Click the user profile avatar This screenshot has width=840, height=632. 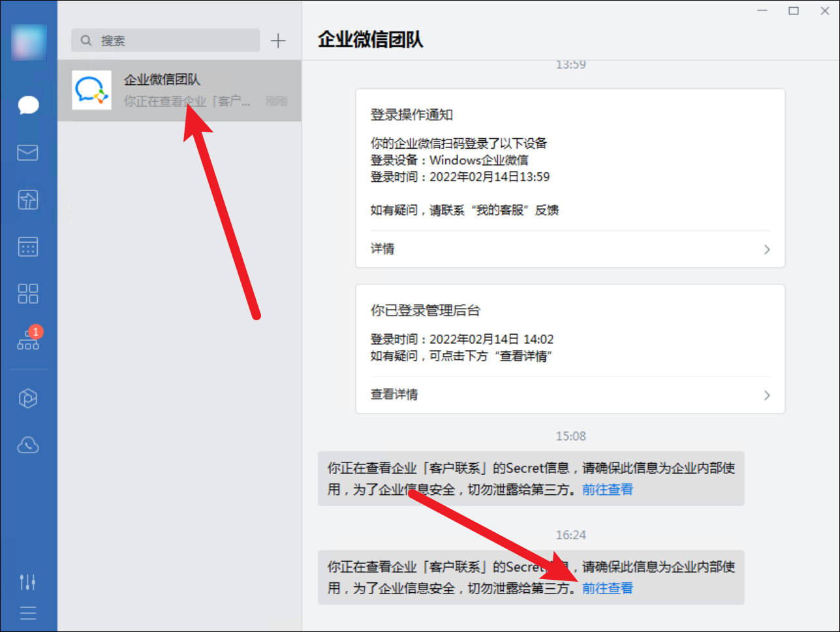[29, 42]
